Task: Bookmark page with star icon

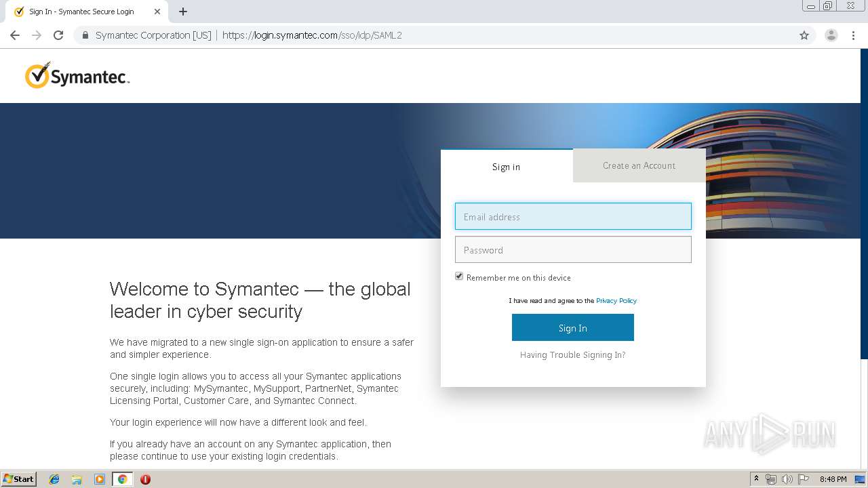Action: [x=804, y=35]
